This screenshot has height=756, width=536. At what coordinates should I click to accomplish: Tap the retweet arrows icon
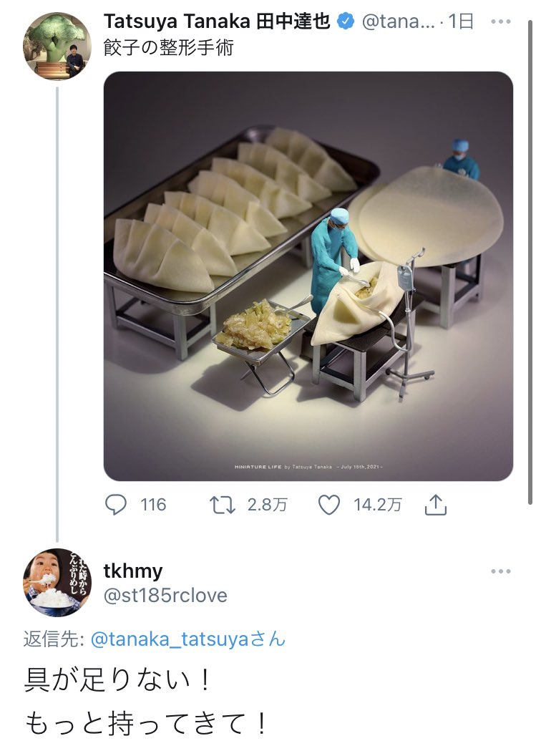(222, 505)
